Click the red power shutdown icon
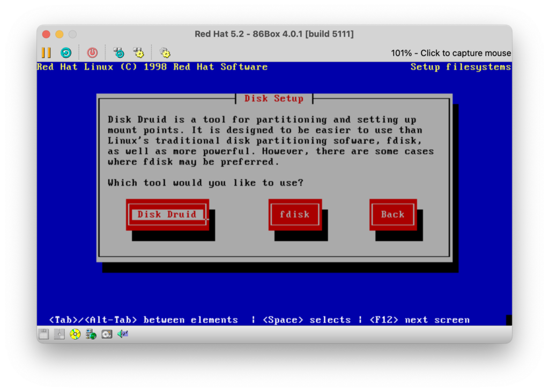Viewport: 549px width, 392px height. (x=92, y=53)
